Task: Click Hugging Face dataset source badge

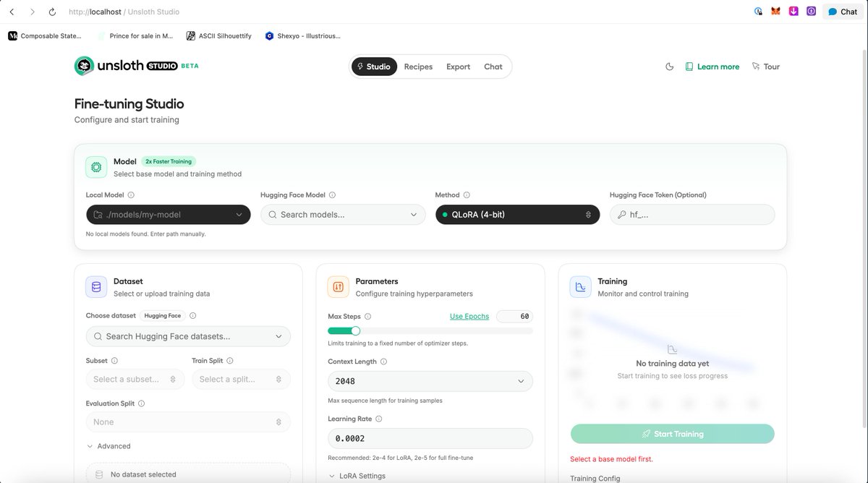Action: tap(163, 316)
